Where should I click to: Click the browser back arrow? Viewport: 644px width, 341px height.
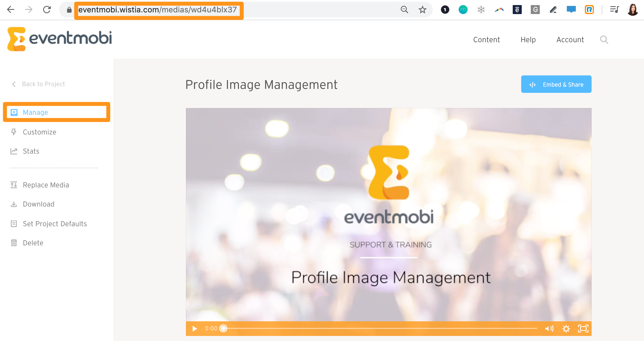click(11, 10)
